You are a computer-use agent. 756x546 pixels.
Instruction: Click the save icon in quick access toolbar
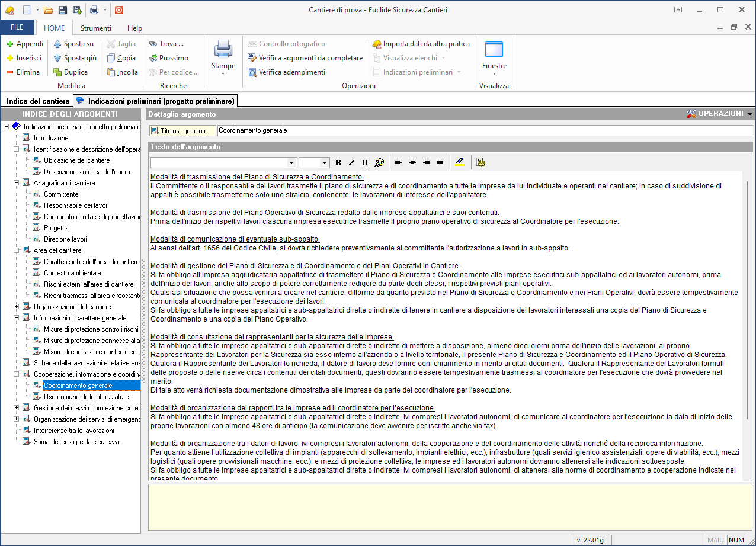[62, 10]
